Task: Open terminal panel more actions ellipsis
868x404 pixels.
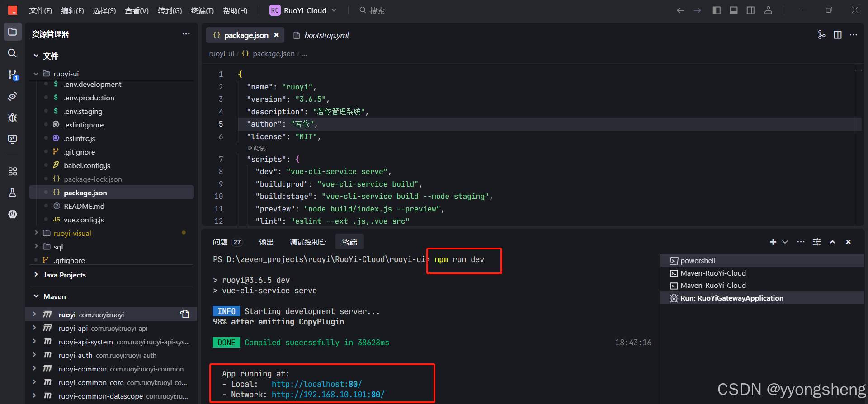Action: tap(801, 242)
